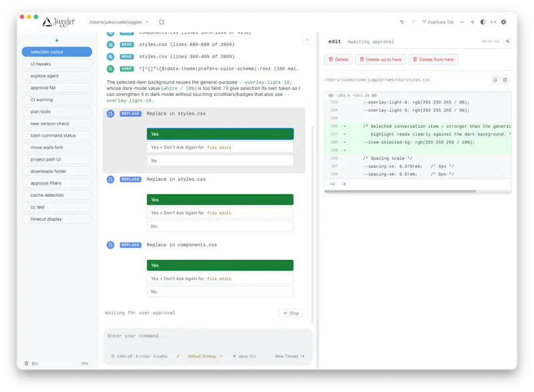Click the Bin trash icon in the sidebar

(27, 363)
